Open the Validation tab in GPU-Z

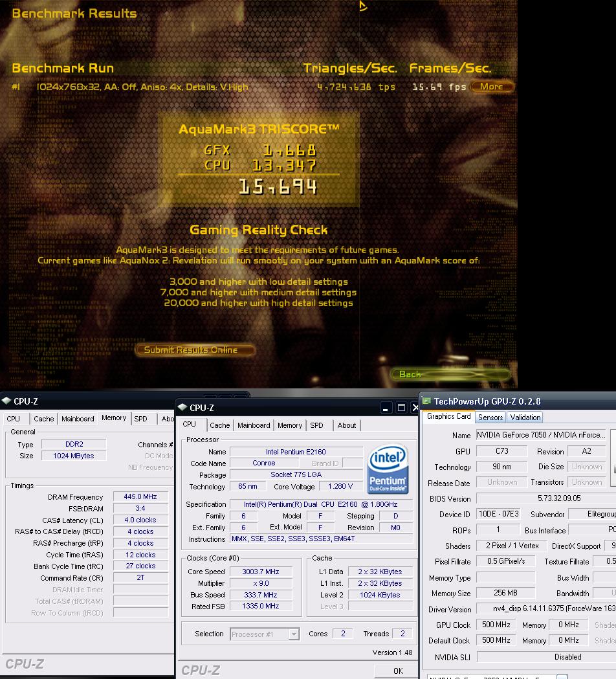coord(525,417)
